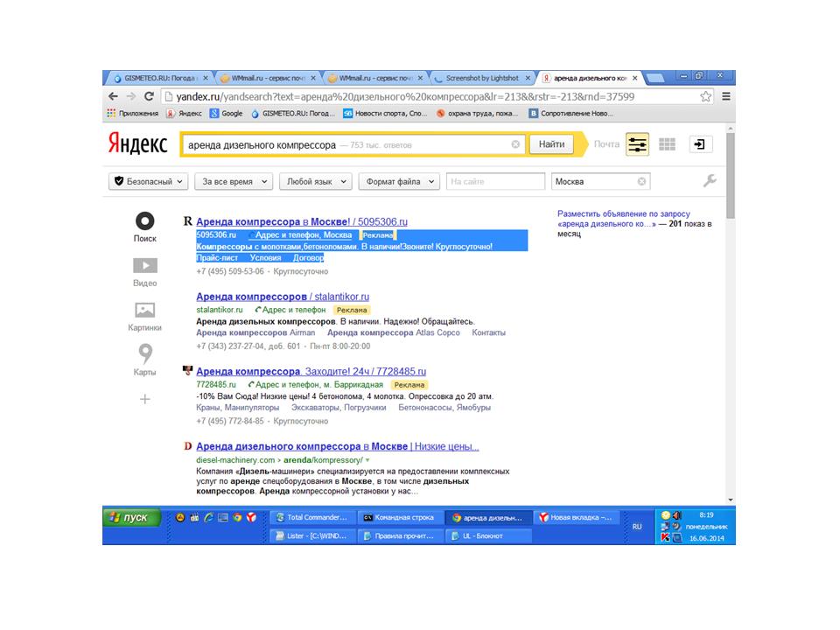840x630 pixels.
Task: Reload the current Yandex page
Action: pos(149,96)
